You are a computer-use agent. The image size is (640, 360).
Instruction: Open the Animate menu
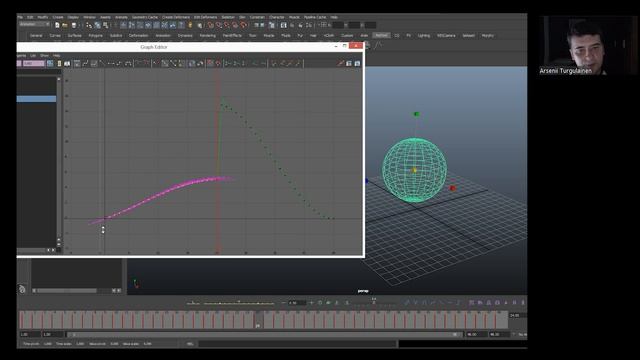[x=121, y=17]
